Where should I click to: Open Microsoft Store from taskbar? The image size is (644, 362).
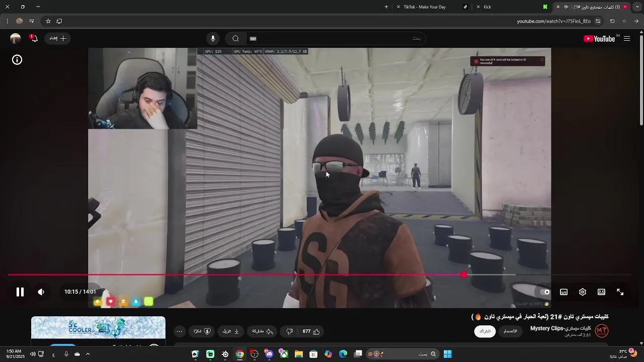point(313,354)
